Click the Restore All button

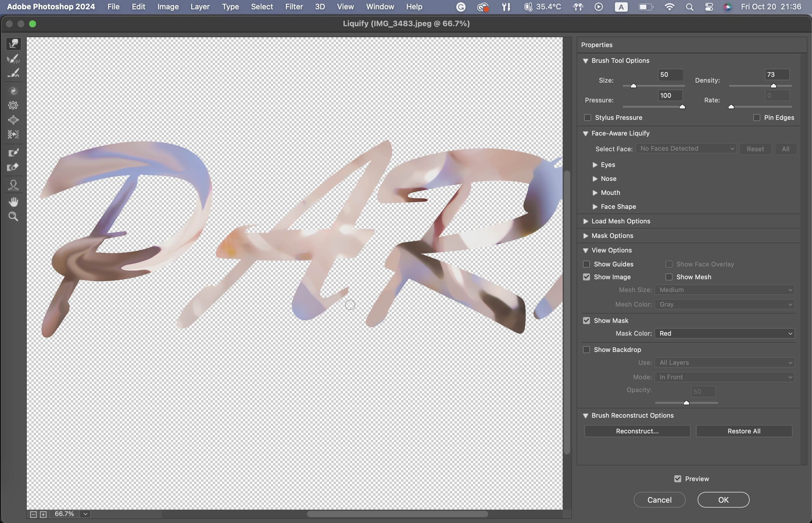744,431
